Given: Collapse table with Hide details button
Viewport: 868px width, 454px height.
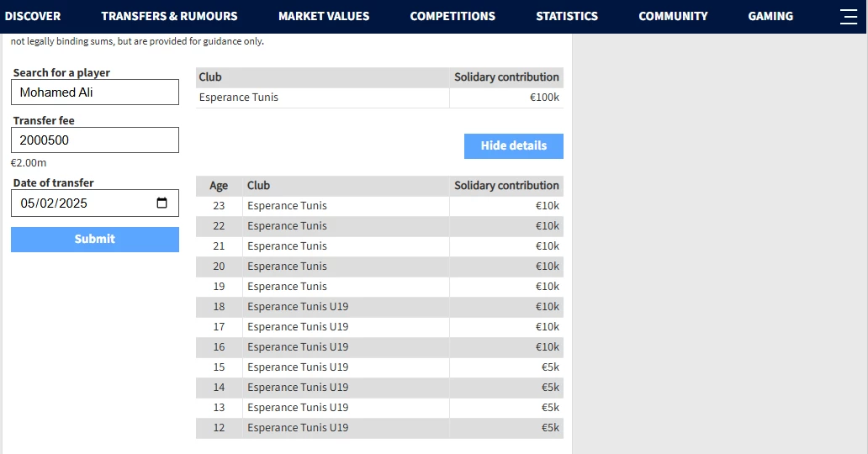Looking at the screenshot, I should coord(513,145).
